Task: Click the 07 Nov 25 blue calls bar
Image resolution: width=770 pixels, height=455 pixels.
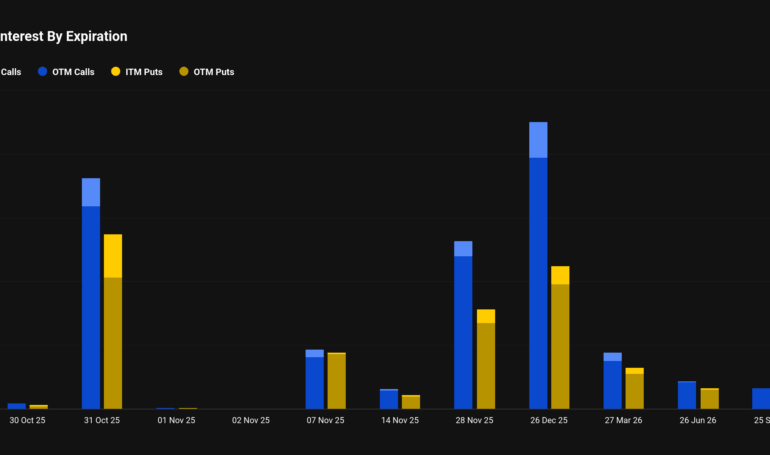Action: [314, 383]
